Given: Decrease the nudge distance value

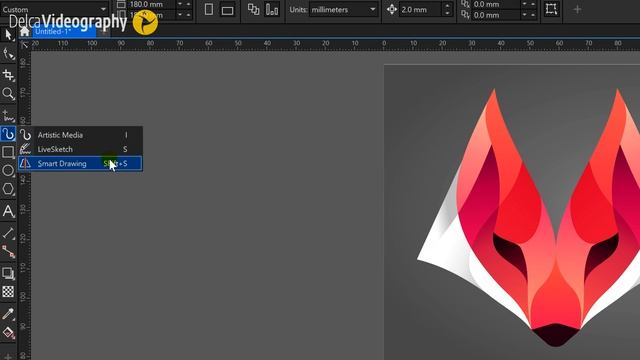Looking at the screenshot, I should (447, 13).
